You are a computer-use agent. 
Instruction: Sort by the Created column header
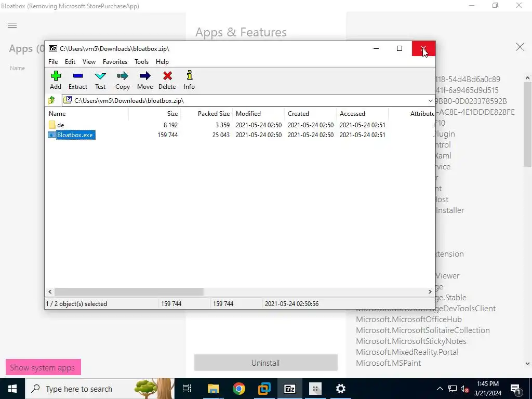click(311, 113)
